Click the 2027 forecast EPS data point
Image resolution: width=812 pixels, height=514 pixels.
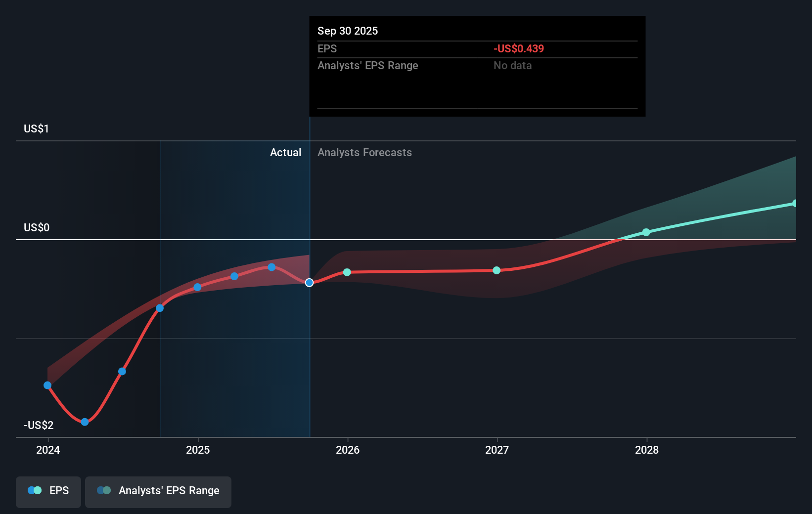click(x=496, y=270)
